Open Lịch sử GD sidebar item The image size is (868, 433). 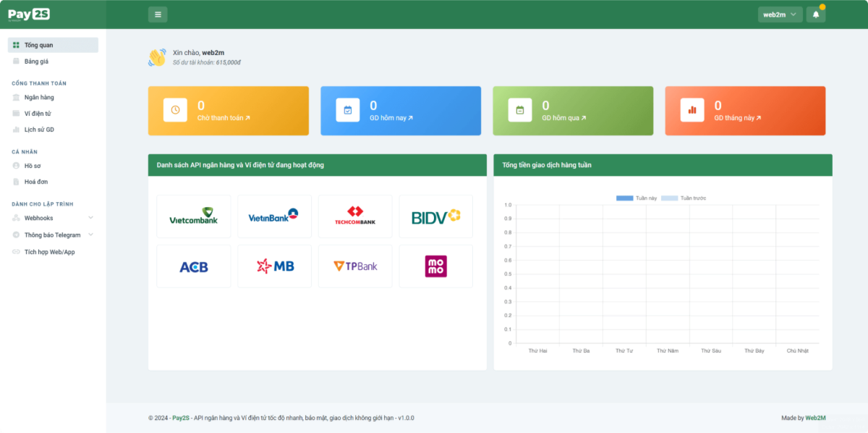click(x=39, y=130)
